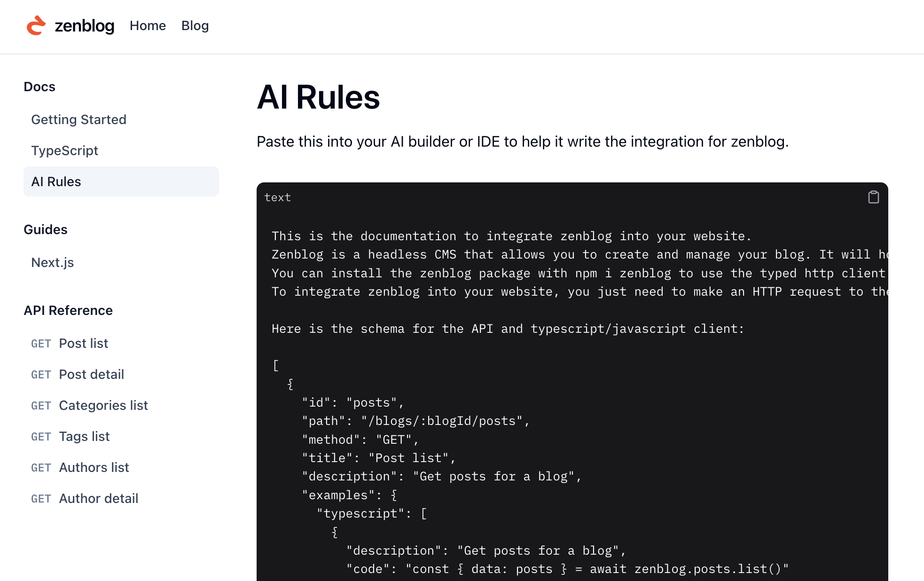Select the AI Rules sidebar item
Viewport: 924px width, 581px height.
click(121, 181)
